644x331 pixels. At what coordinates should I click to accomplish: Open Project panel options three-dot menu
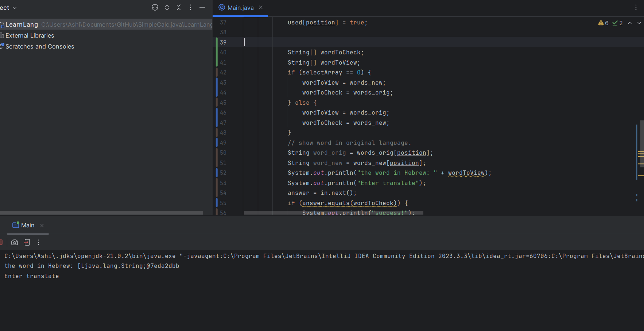pyautogui.click(x=191, y=7)
